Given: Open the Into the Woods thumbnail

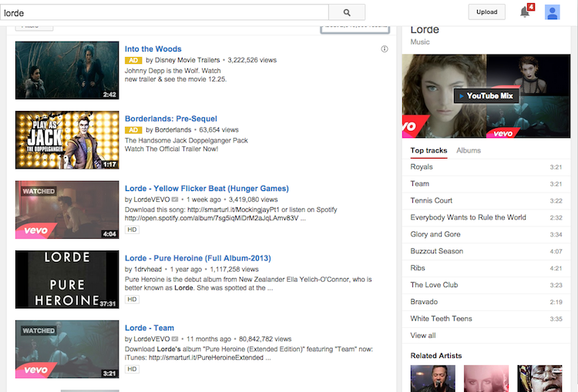Looking at the screenshot, I should tap(67, 70).
